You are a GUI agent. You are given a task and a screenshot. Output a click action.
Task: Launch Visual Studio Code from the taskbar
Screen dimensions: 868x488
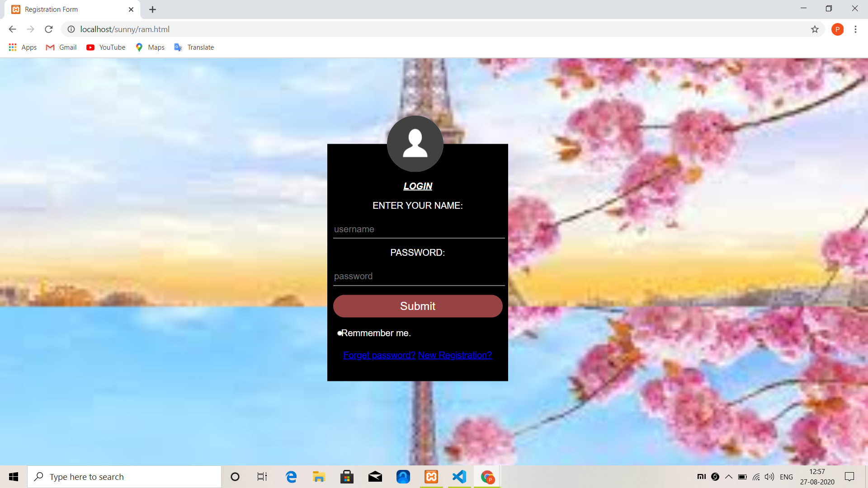(x=459, y=476)
